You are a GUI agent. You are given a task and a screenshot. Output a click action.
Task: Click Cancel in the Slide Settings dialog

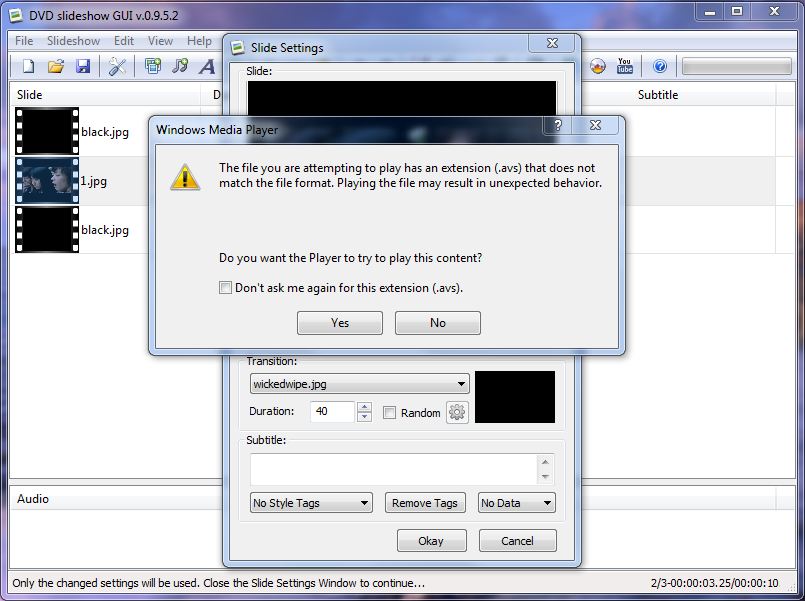(x=518, y=541)
